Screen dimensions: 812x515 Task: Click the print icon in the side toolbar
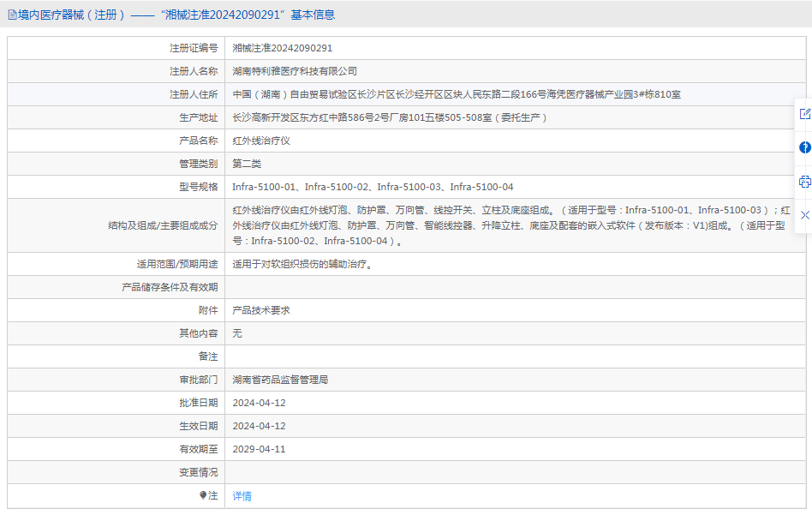coord(805,182)
